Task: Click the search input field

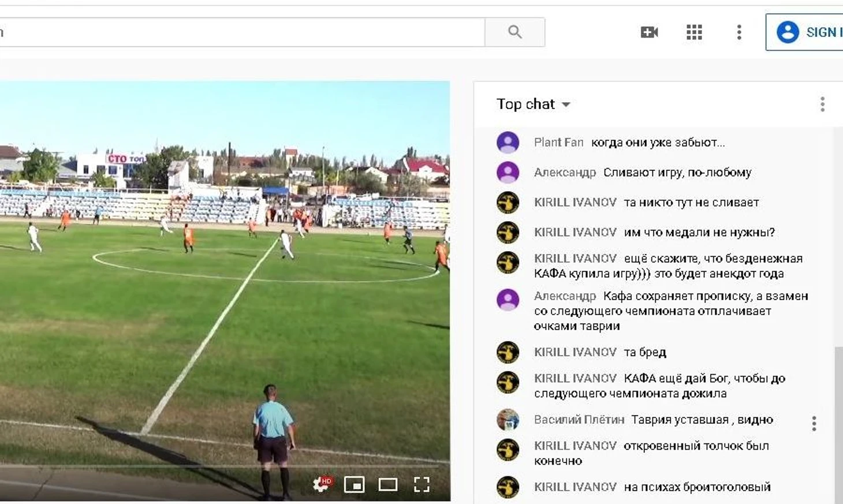Action: click(242, 32)
